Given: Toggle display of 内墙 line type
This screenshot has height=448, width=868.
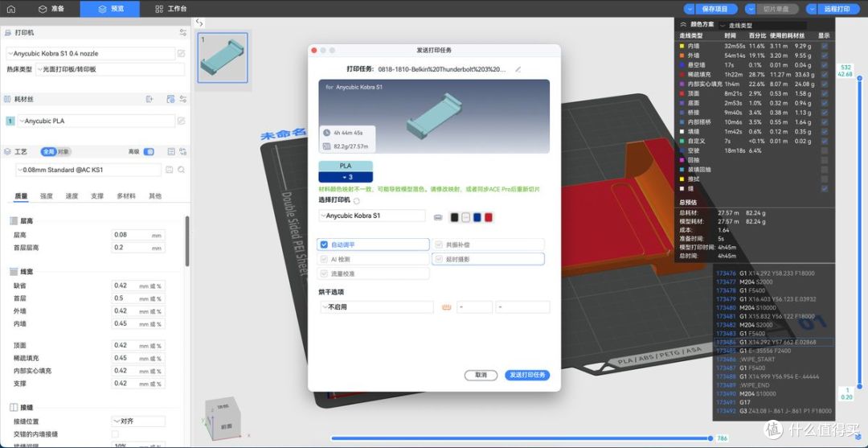Looking at the screenshot, I should [x=825, y=46].
